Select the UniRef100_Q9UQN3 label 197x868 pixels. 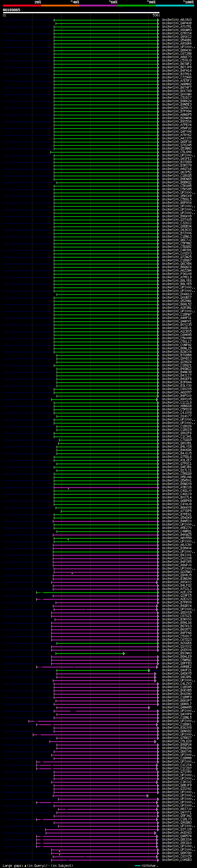click(x=176, y=822)
